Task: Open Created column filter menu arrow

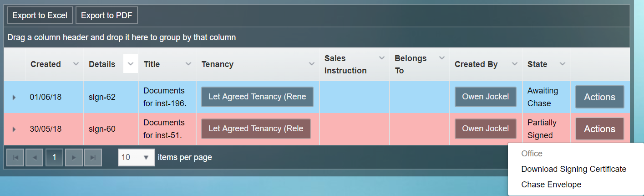Action: 76,64
